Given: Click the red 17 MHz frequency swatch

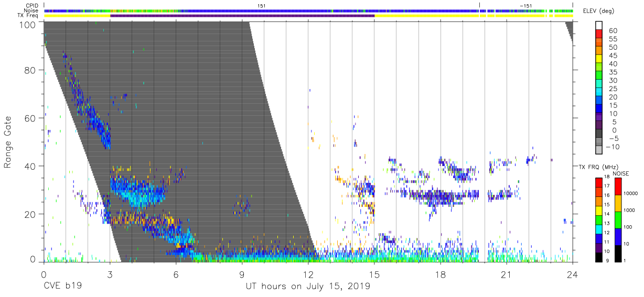Looking at the screenshot, I should pos(599,183).
